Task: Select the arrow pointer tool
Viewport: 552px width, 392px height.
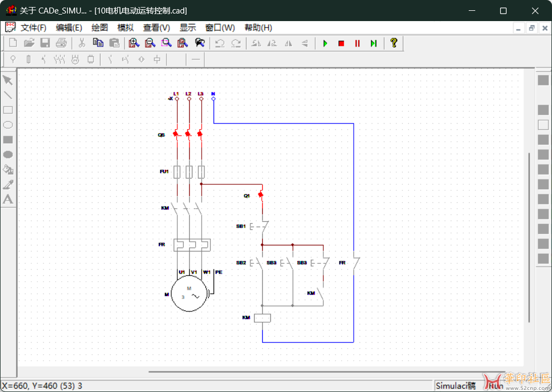Action: coord(8,81)
